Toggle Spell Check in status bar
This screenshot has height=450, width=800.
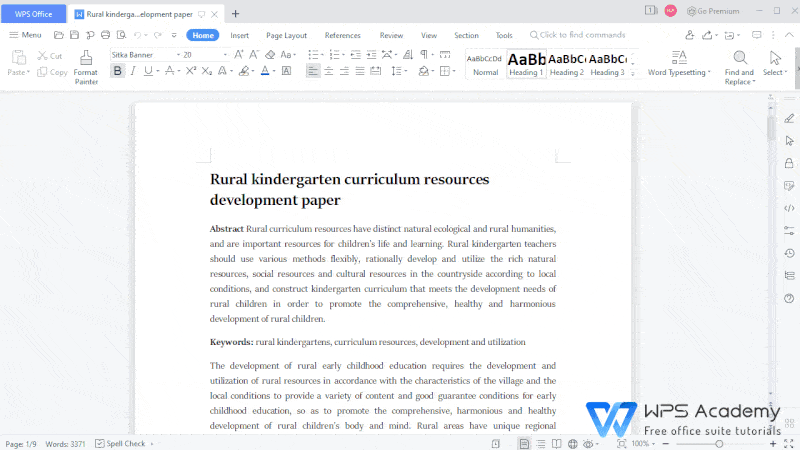coord(121,444)
